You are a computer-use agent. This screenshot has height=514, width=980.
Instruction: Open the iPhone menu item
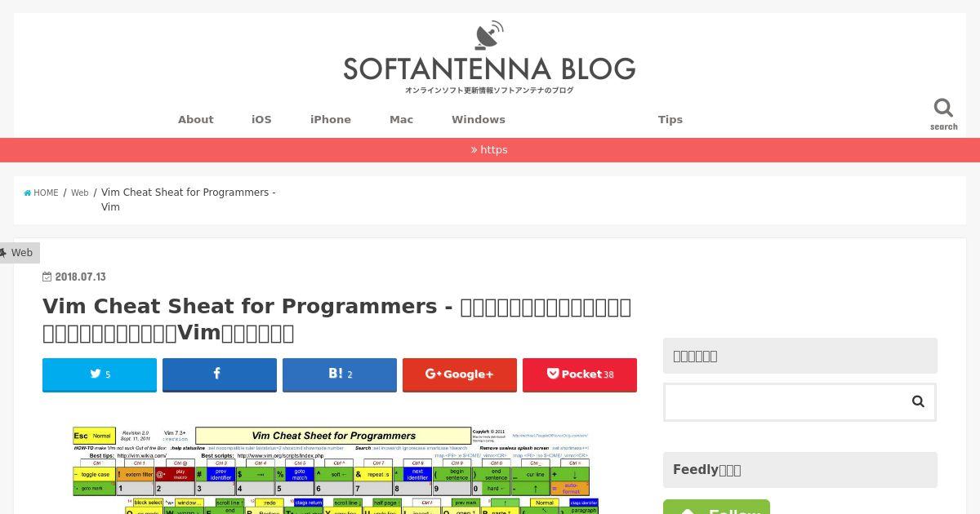[331, 119]
